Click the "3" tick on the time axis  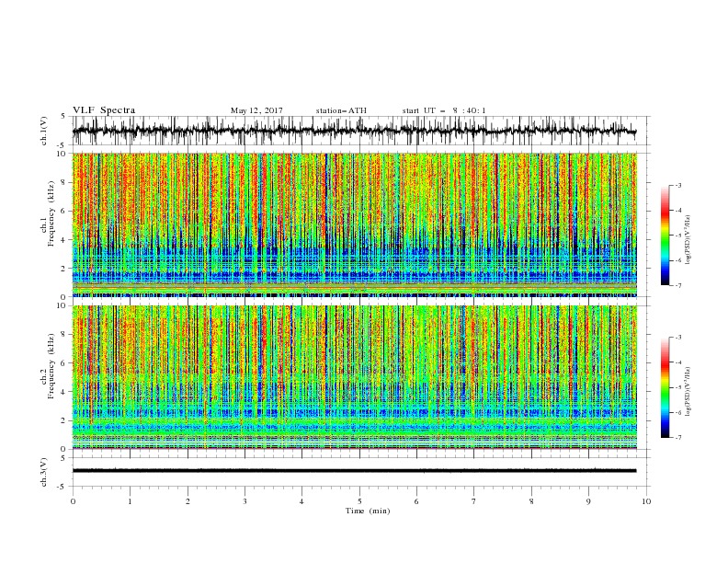[x=245, y=501]
